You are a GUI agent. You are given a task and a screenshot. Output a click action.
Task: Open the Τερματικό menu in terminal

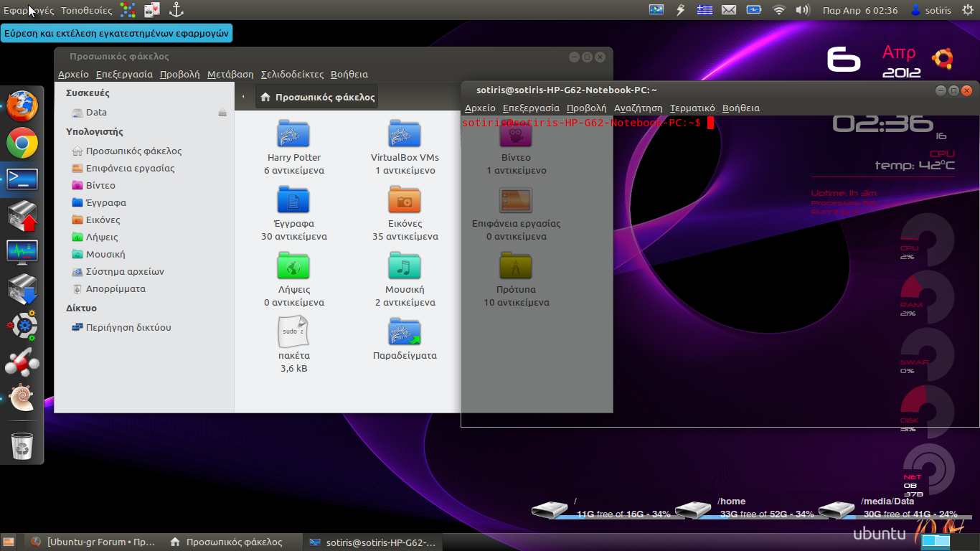[692, 108]
